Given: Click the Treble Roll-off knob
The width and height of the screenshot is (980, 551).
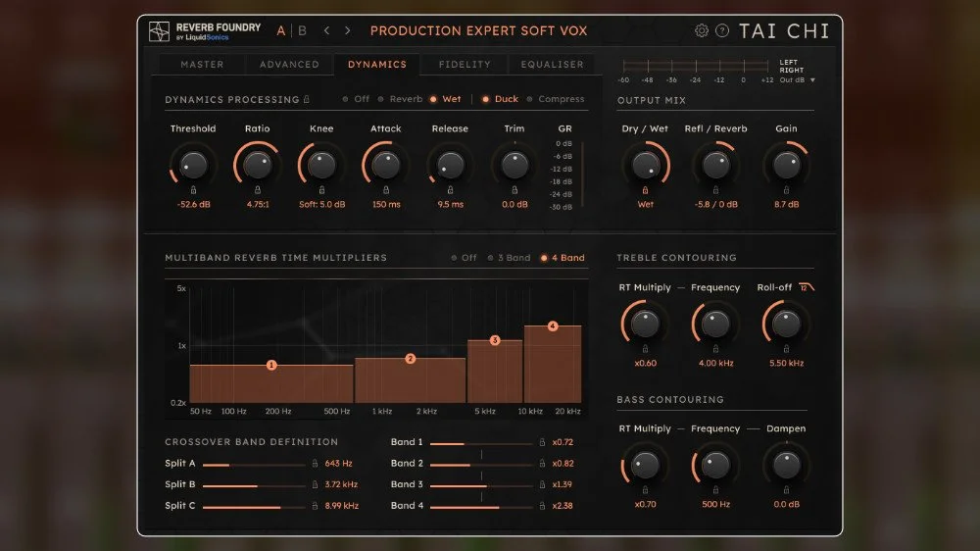Looking at the screenshot, I should pyautogui.click(x=786, y=324).
